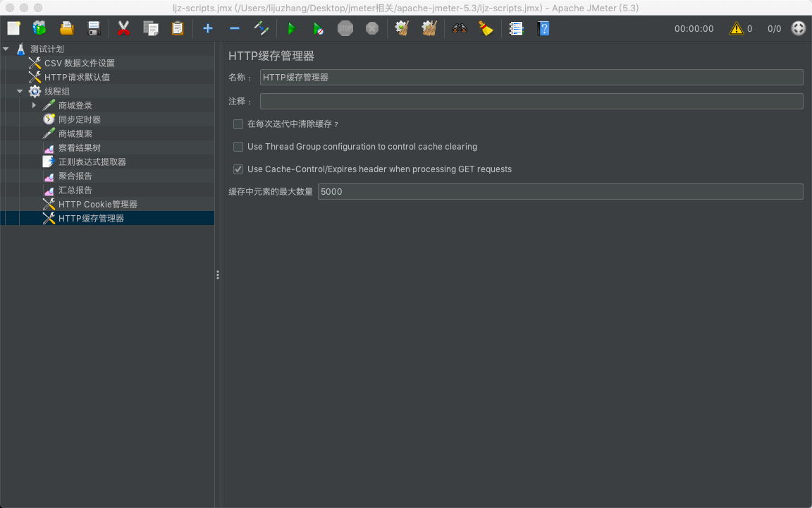Start the test with green play icon

292,28
